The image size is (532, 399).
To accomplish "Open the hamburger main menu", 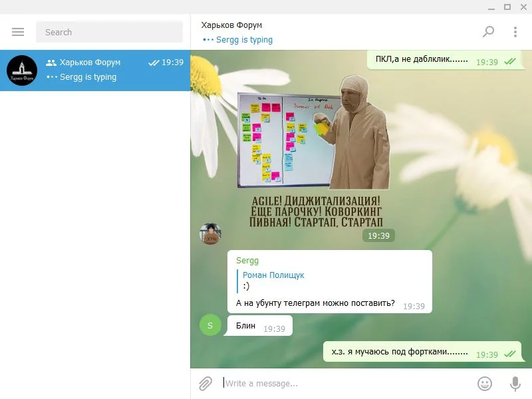I will coord(18,32).
